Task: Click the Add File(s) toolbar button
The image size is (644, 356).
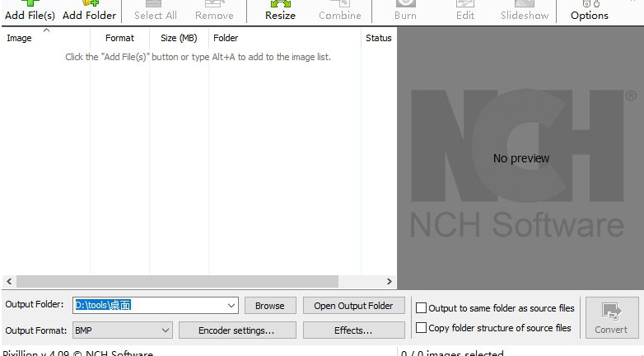Action: pyautogui.click(x=30, y=12)
